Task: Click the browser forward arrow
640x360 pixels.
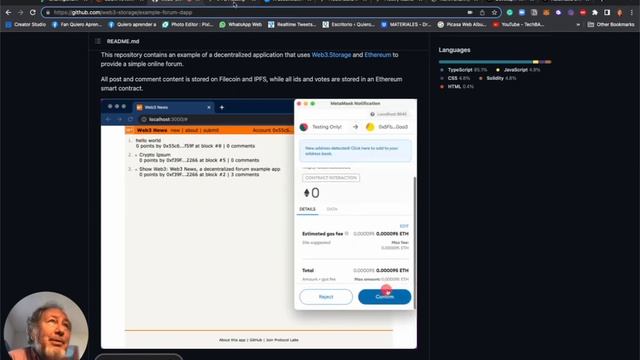Action: (20, 13)
